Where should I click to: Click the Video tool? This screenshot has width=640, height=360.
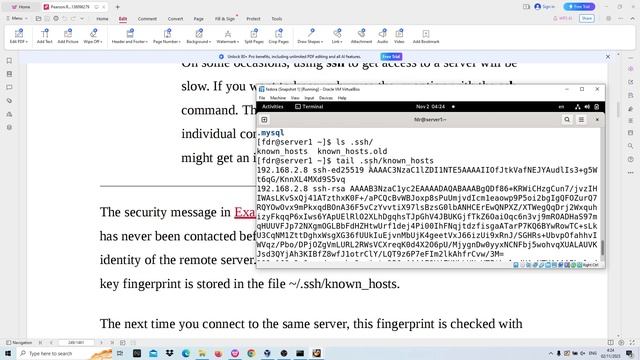pyautogui.click(x=399, y=36)
